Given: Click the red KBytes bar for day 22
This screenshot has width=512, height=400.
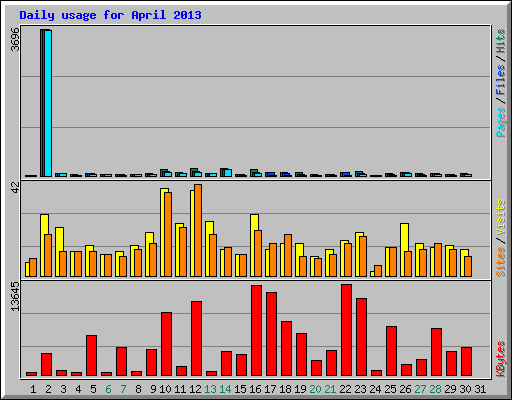Looking at the screenshot, I should 346,330.
